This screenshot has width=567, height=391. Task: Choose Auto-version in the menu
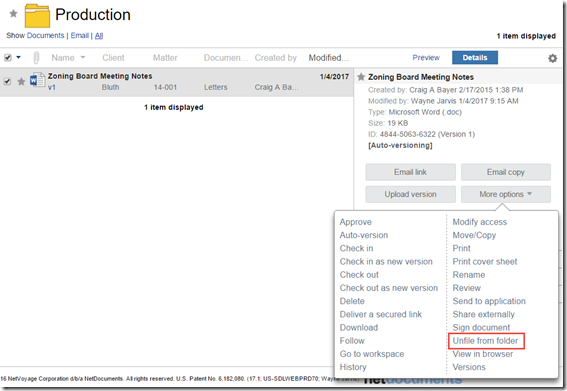pos(364,235)
